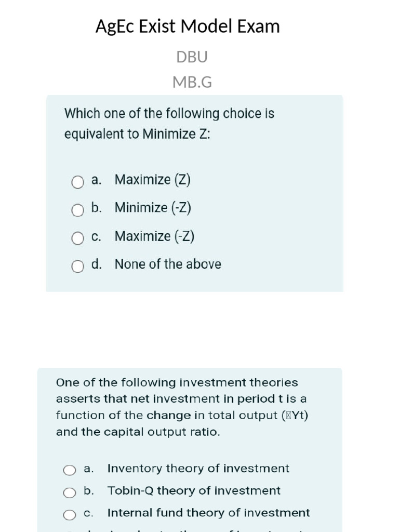This screenshot has width=399, height=532.
Task: Choose the Tobin-Q theory radio button
Action: point(70,493)
